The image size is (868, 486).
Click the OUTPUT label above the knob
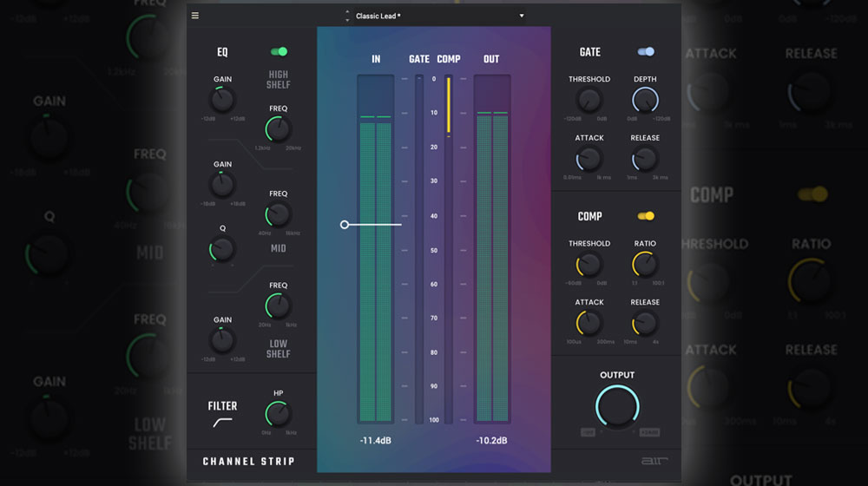(x=617, y=375)
